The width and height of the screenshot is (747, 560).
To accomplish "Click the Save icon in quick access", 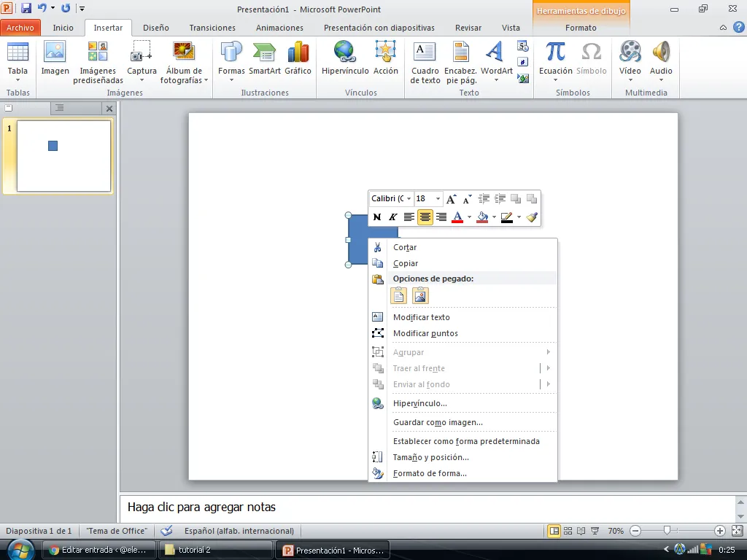I will 26,8.
